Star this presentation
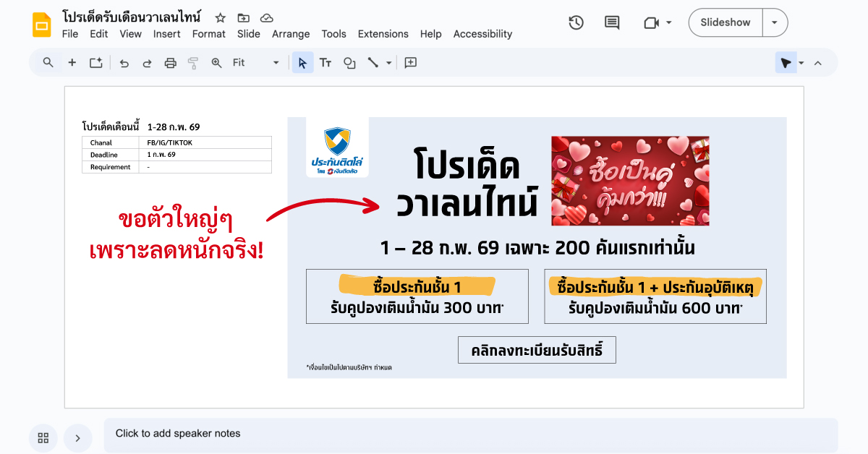 click(221, 17)
